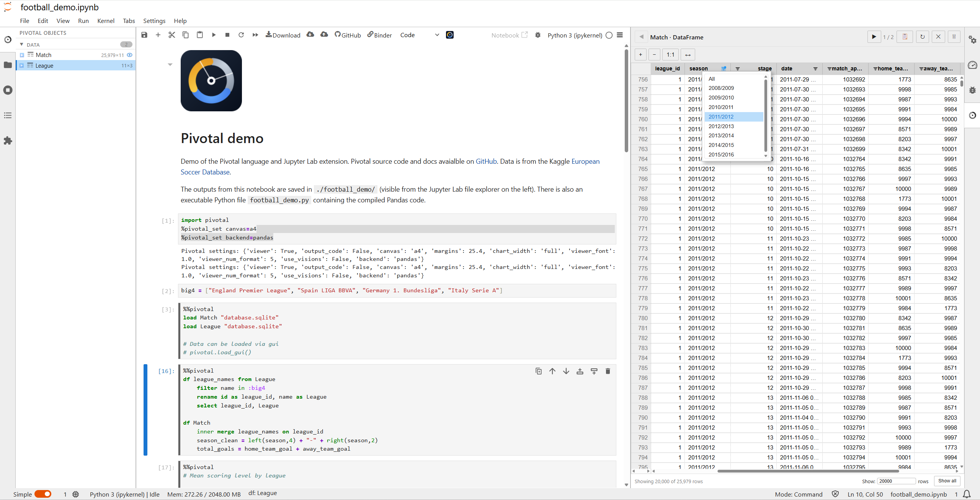Click the Binder toolbar button
This screenshot has height=500, width=980.
coord(379,35)
